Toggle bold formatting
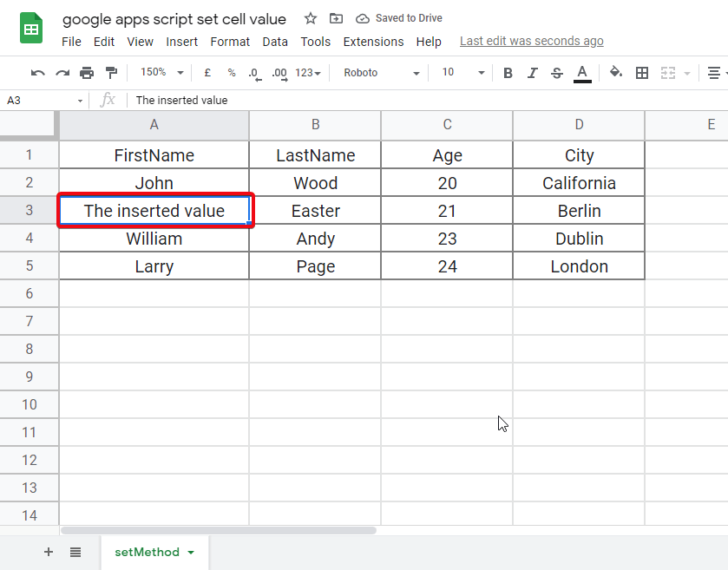Screen dimensions: 728x570 [x=508, y=73]
